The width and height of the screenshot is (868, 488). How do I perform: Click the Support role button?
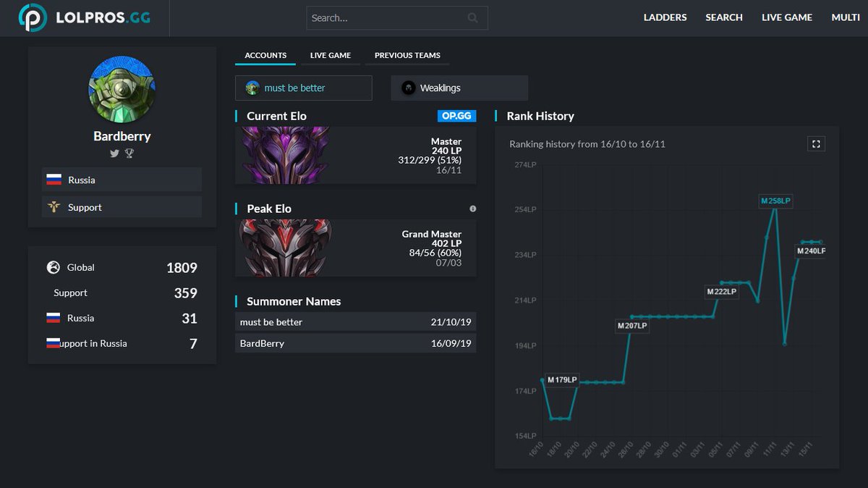click(122, 207)
